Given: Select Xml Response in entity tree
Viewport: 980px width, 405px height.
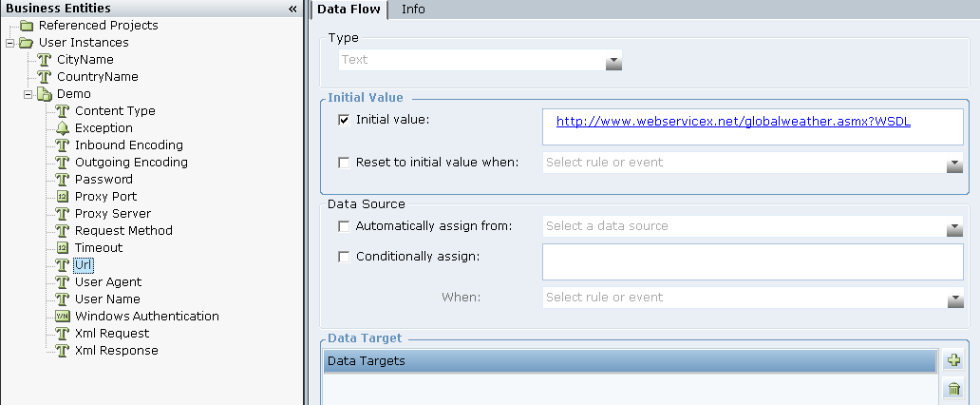Looking at the screenshot, I should tap(116, 351).
